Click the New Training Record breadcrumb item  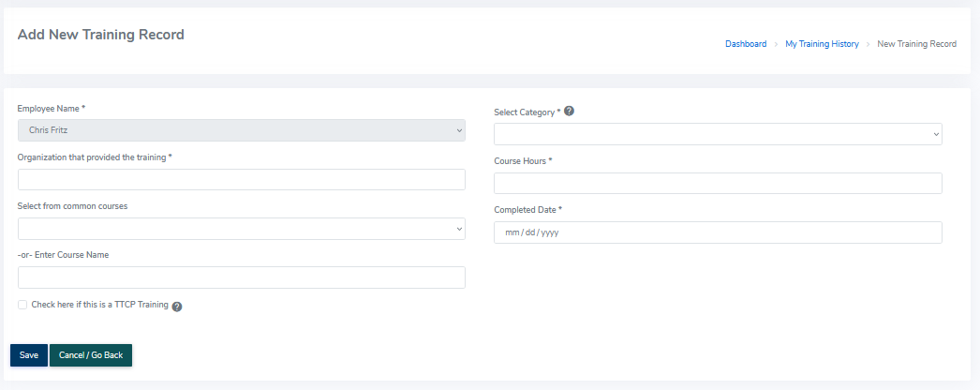tap(916, 44)
